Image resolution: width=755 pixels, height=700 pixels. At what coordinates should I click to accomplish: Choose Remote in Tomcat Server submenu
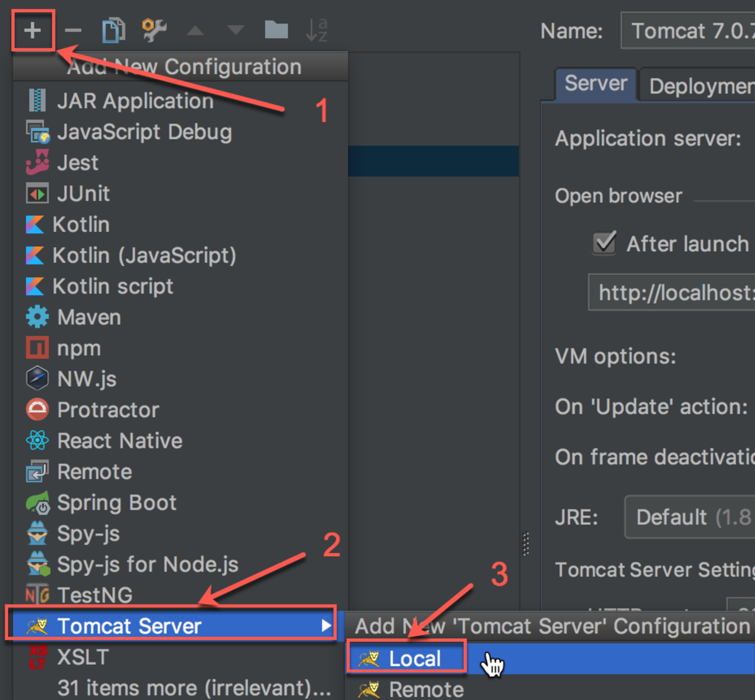[550, 689]
